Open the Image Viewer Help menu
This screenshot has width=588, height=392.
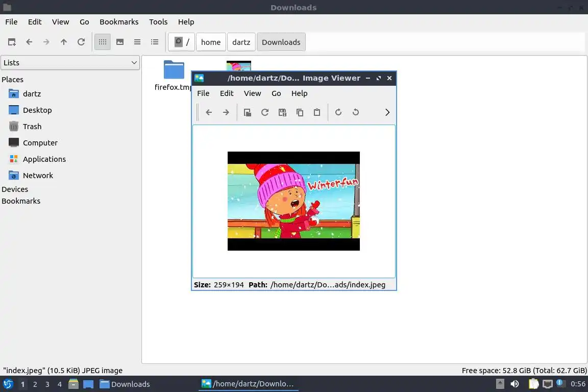pos(299,93)
